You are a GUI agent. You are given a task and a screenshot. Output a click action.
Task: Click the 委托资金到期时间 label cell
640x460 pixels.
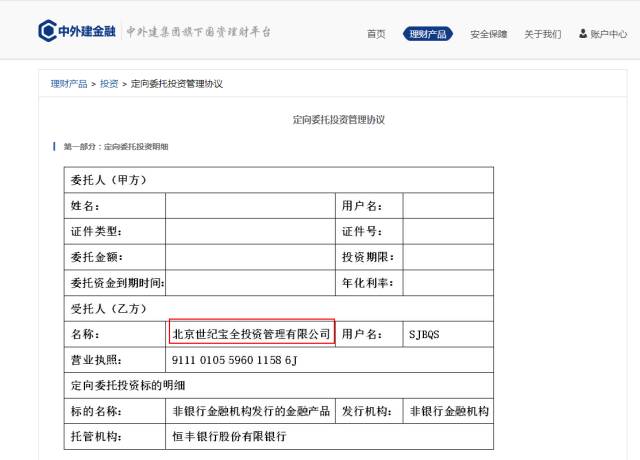(x=115, y=283)
